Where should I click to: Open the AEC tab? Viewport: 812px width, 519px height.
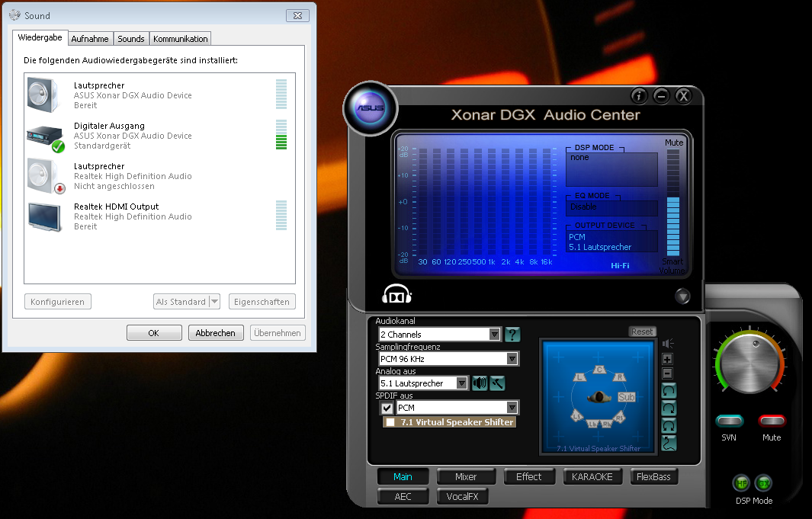403,496
